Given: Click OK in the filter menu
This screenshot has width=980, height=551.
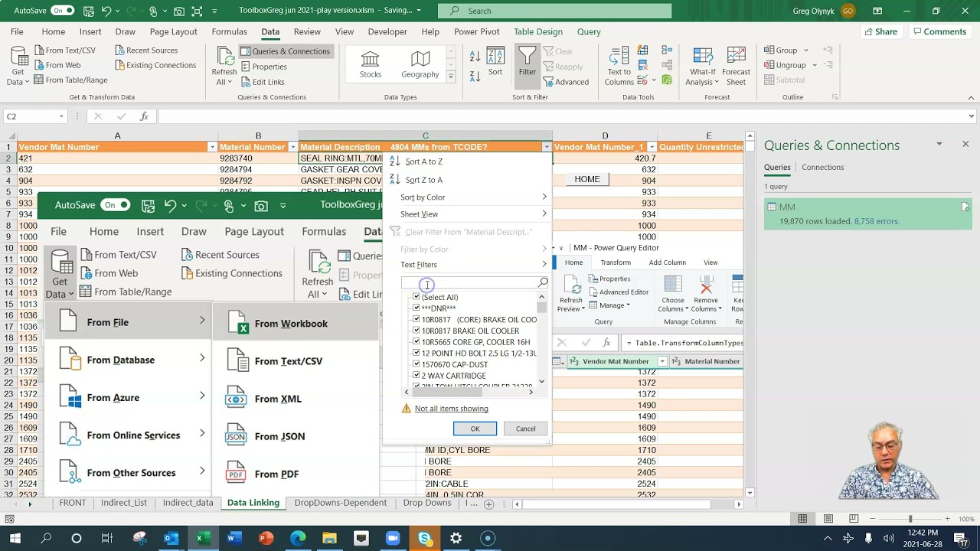Looking at the screenshot, I should point(475,429).
